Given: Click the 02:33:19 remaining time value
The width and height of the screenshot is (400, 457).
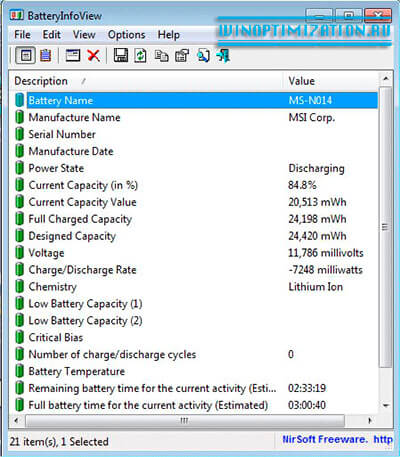Looking at the screenshot, I should click(307, 388).
